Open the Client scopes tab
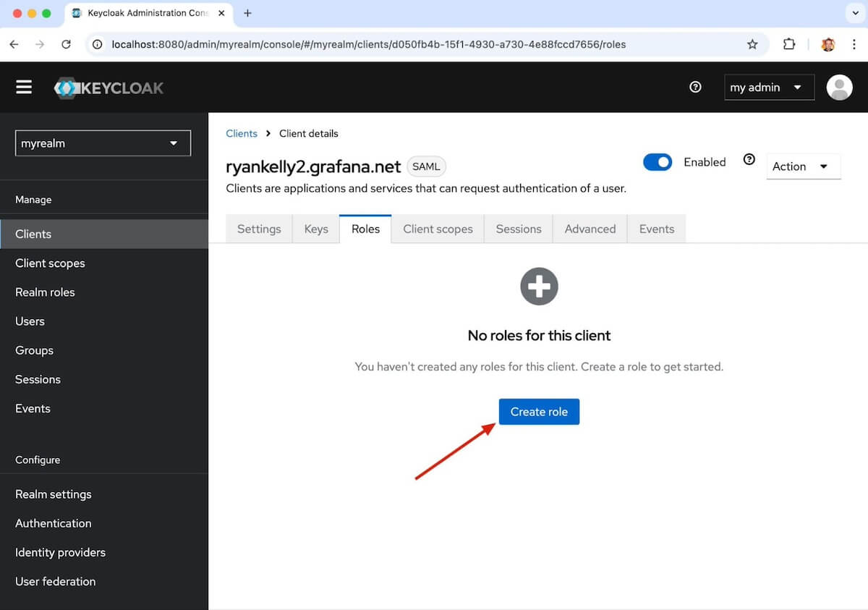 [x=438, y=229]
